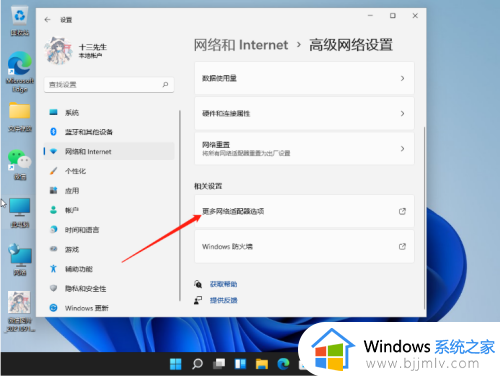
Task: Click the external-link icon on 更多网络适配器选项
Action: coord(402,211)
